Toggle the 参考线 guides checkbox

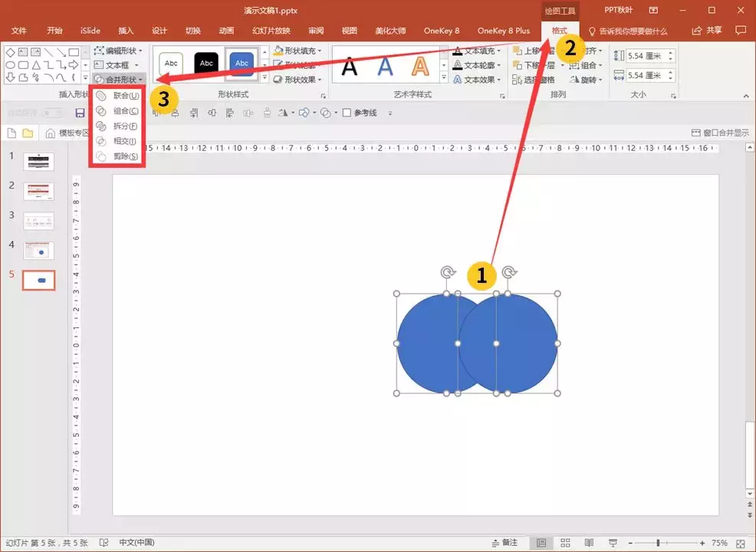tap(347, 113)
